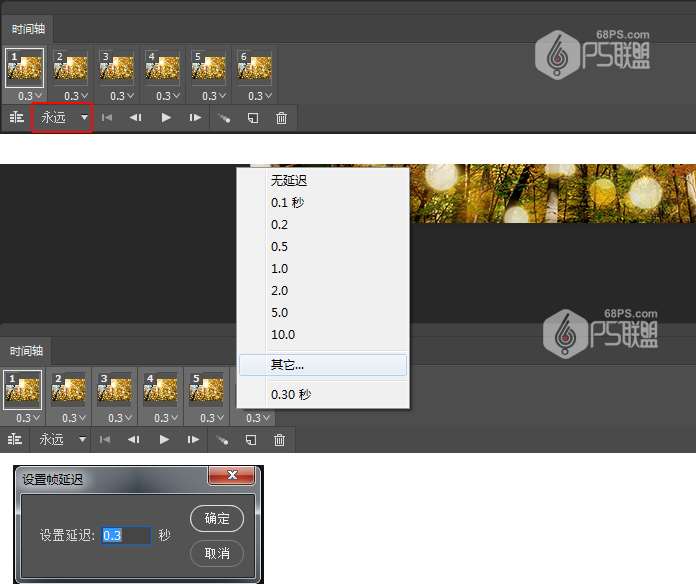Open frame 6 delay dropdown in lower timeline

pyautogui.click(x=258, y=418)
